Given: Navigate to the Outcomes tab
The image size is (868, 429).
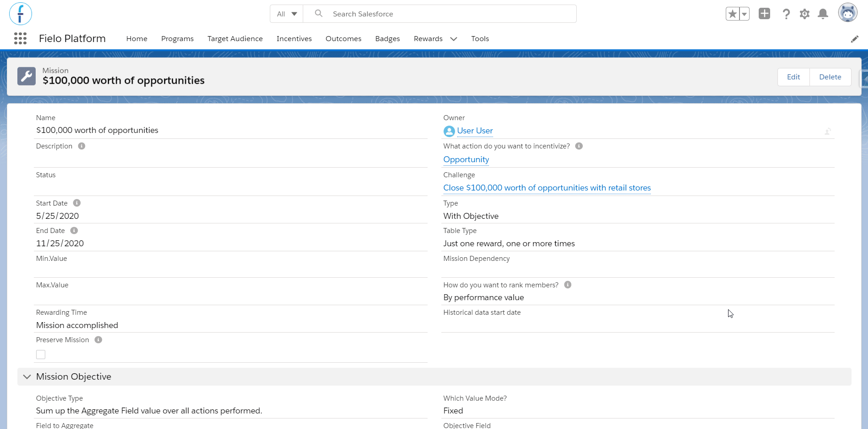Looking at the screenshot, I should pos(343,39).
